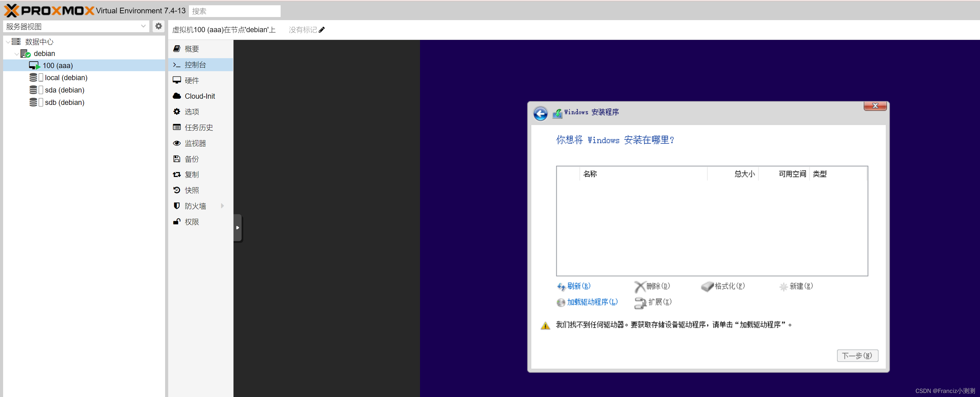Click the 名称 column header
Viewport: 980px width, 397px height.
643,174
